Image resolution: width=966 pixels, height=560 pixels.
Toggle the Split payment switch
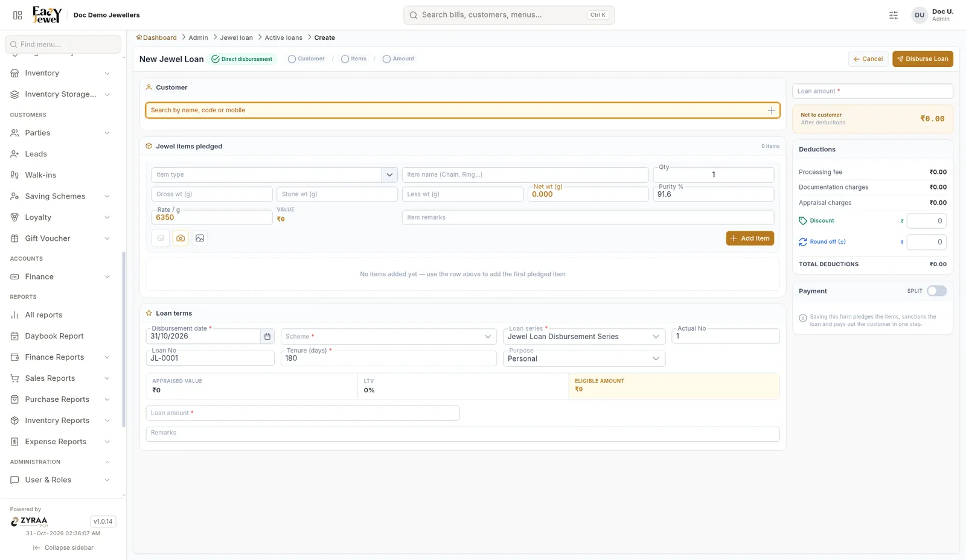coord(936,291)
